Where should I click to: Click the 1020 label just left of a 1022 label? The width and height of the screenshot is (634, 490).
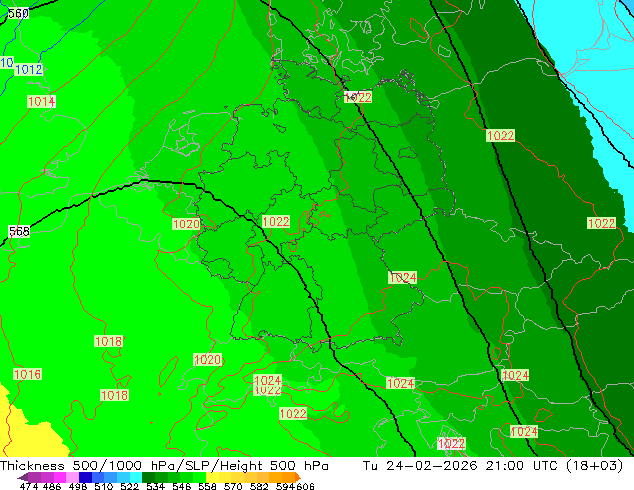click(186, 224)
